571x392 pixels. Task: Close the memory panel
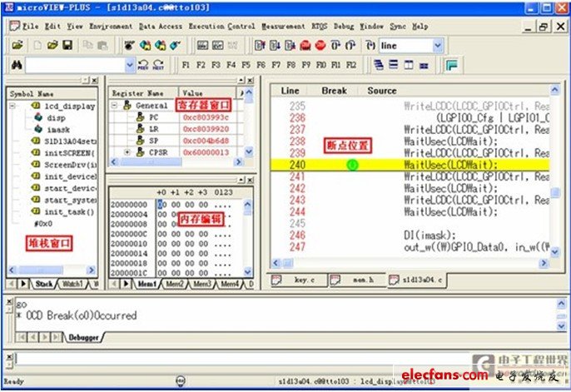coord(251,180)
